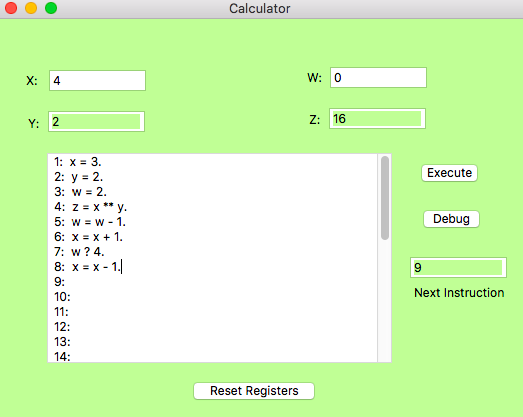Click line 5 text 'w = w - 1.'
This screenshot has height=417, width=523.
tap(98, 222)
